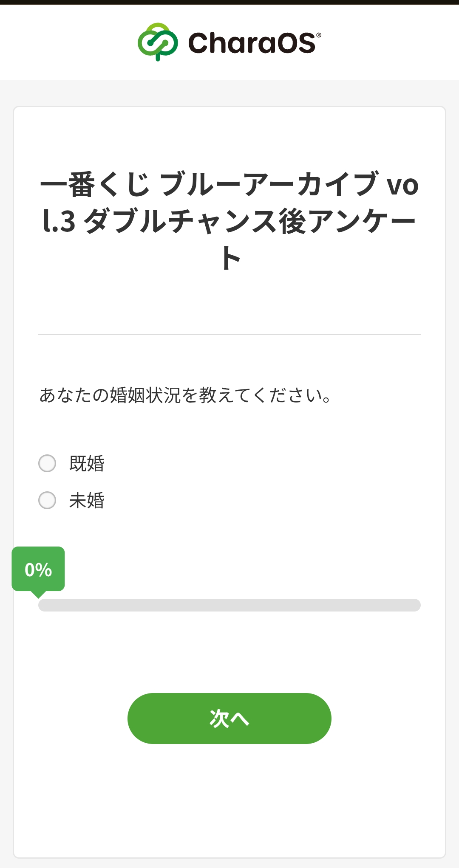The width and height of the screenshot is (459, 868).
Task: Click the survey title starting with 一番くじ
Action: pyautogui.click(x=229, y=185)
